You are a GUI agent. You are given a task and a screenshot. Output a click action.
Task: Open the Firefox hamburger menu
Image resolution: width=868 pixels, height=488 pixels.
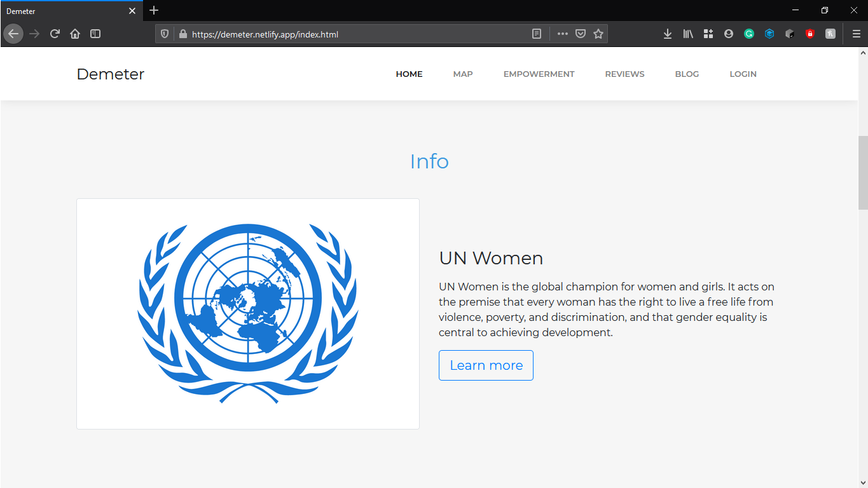[x=857, y=34]
